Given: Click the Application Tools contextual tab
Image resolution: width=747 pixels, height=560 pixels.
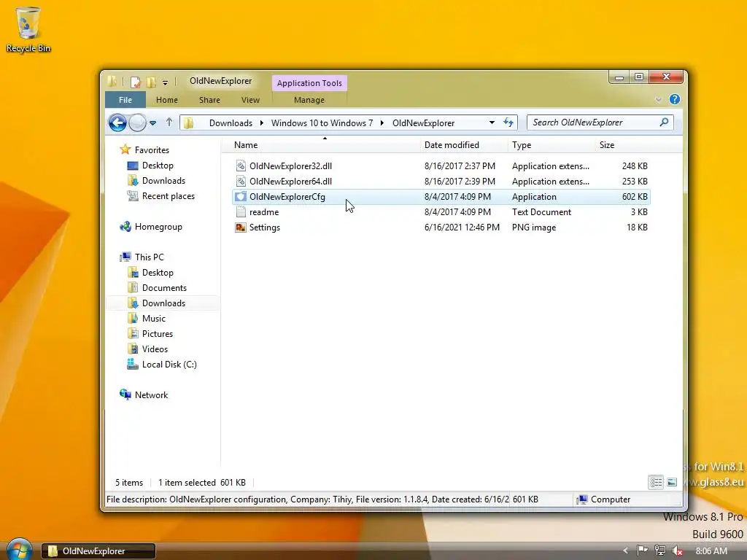Looking at the screenshot, I should [x=309, y=83].
